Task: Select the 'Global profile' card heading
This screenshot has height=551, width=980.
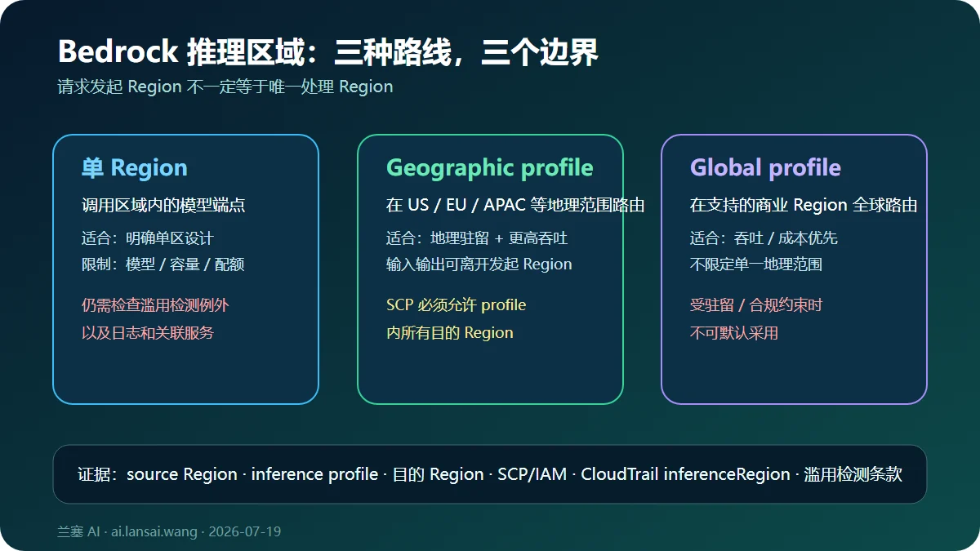Action: pyautogui.click(x=765, y=168)
